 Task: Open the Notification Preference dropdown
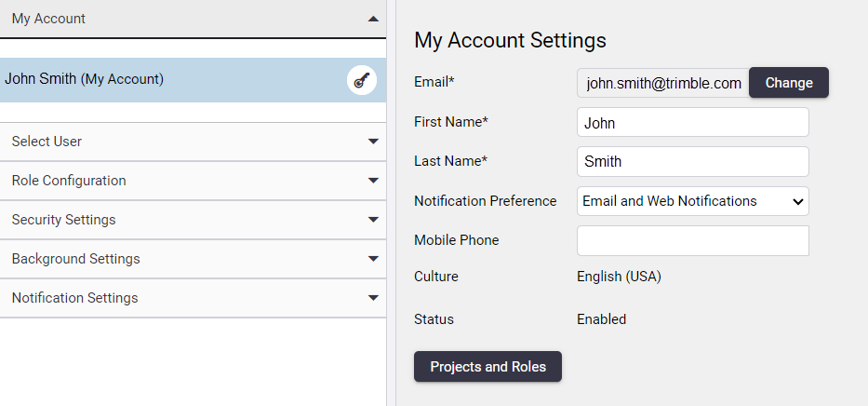click(x=692, y=201)
